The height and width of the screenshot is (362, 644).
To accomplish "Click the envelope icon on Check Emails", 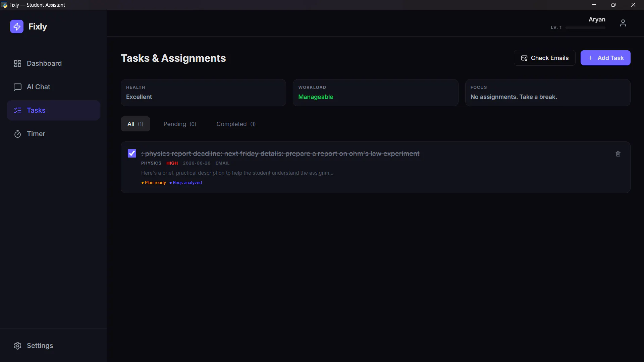I will tap(524, 58).
